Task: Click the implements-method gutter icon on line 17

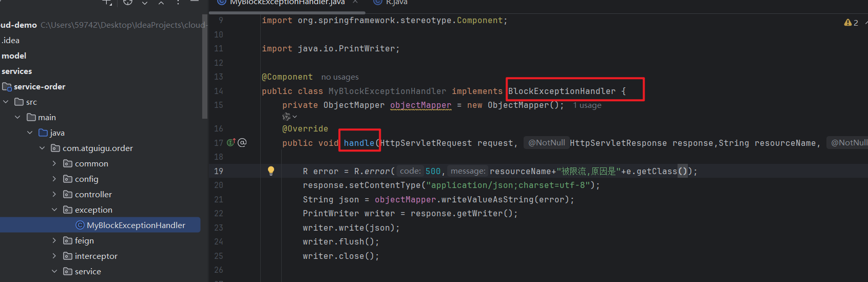Action: tap(231, 143)
